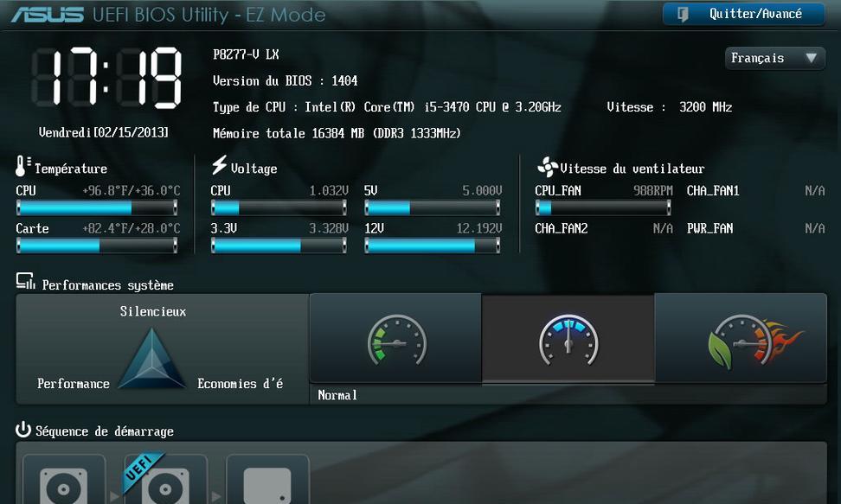This screenshot has height=504, width=841.
Task: Select the ASUS Optimal leaf-flame gauge mode
Action: 741,339
